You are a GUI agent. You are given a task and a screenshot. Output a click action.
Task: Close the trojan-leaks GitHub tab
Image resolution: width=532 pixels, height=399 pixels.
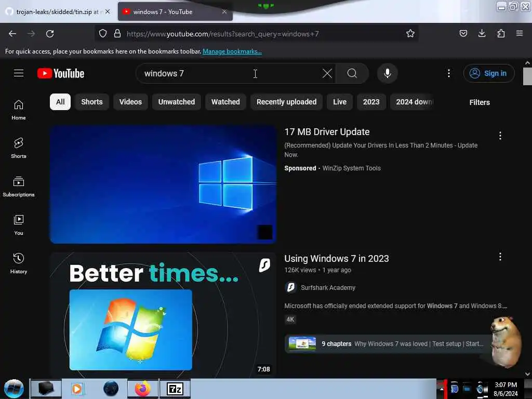[108, 11]
